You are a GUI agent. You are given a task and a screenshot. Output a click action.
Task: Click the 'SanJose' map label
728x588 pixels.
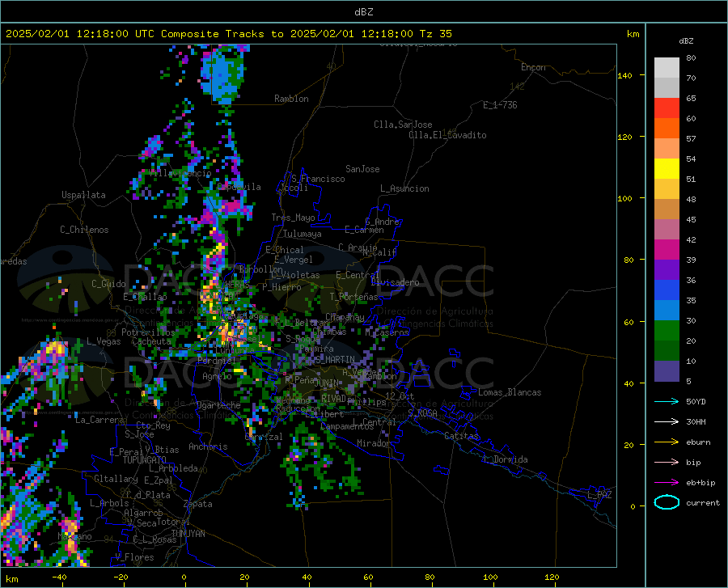pos(362,169)
